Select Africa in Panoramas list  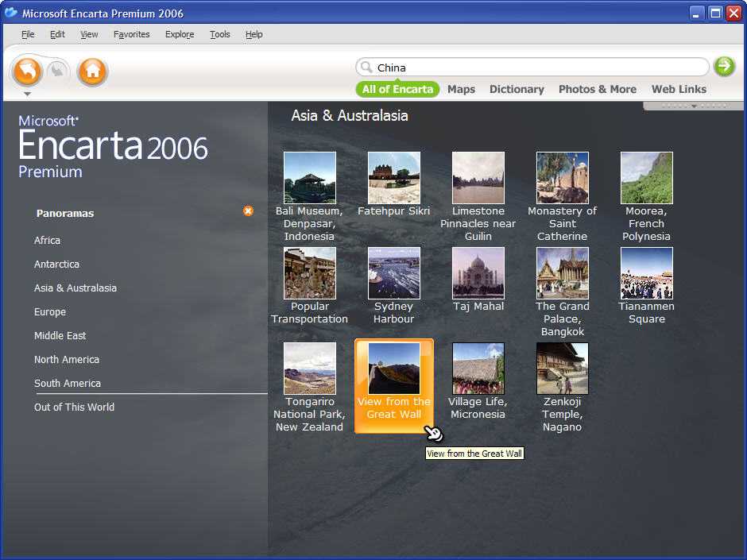coord(47,241)
